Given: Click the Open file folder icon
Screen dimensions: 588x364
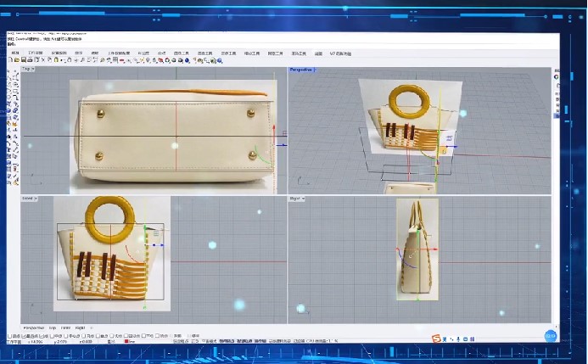Looking at the screenshot, I should (x=17, y=60).
